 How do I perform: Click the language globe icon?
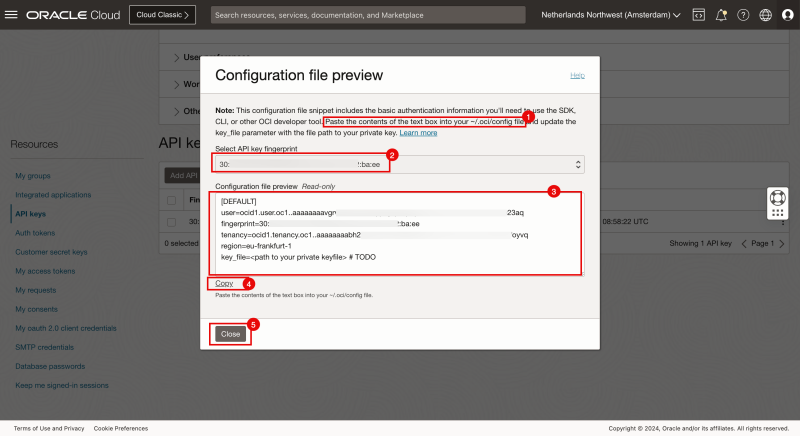[x=765, y=15]
